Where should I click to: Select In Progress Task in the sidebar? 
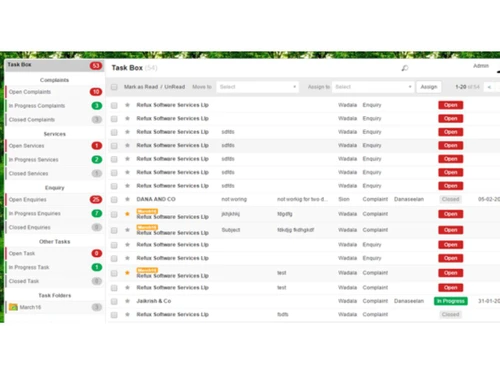[x=54, y=267]
